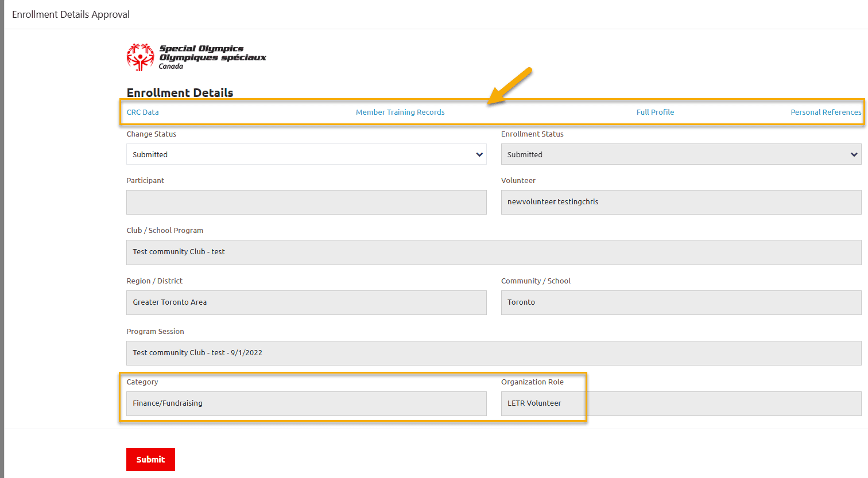Open the CRC Data link
This screenshot has height=478, width=868.
pos(143,112)
